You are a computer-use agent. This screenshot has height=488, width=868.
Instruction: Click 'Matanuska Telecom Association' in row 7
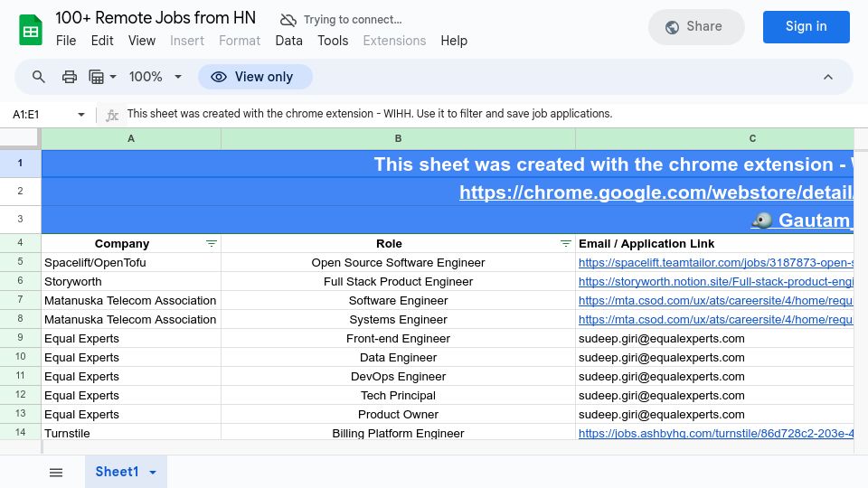[x=130, y=300]
